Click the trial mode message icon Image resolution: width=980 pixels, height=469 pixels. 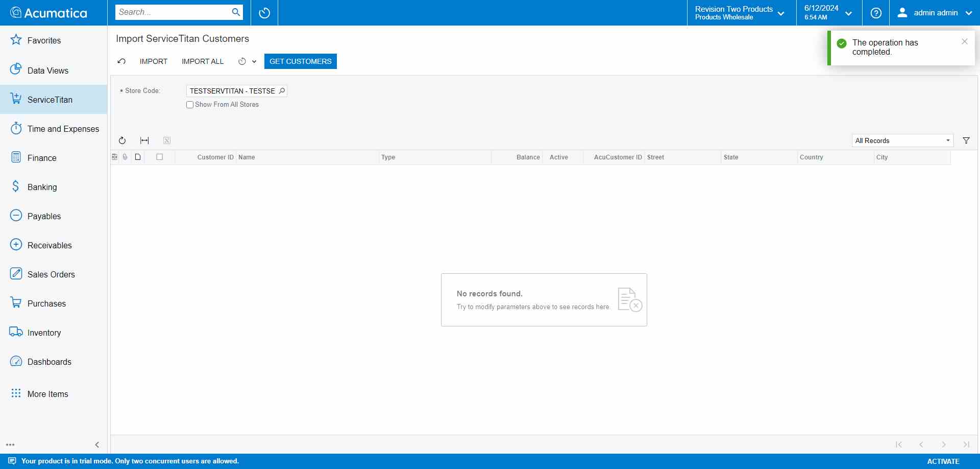pos(12,461)
